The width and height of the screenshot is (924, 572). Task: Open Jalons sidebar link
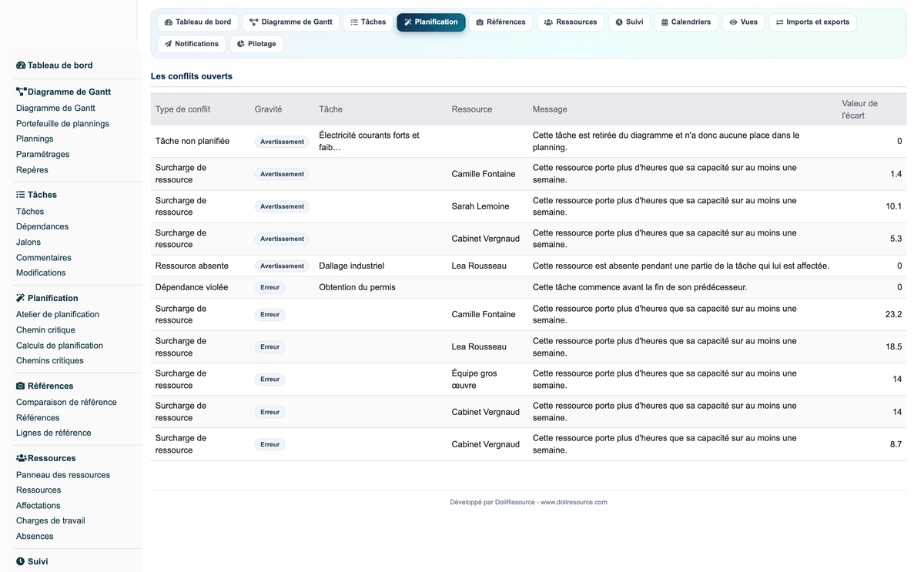[x=28, y=242]
